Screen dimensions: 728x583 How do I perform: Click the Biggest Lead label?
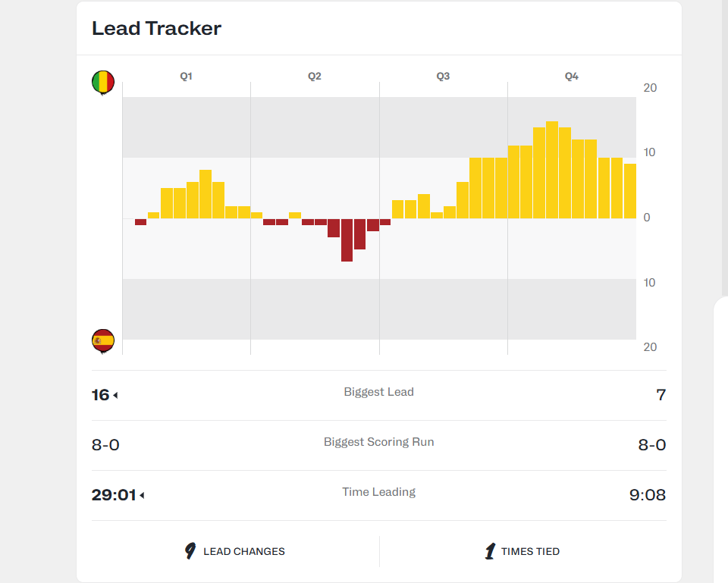tap(379, 392)
